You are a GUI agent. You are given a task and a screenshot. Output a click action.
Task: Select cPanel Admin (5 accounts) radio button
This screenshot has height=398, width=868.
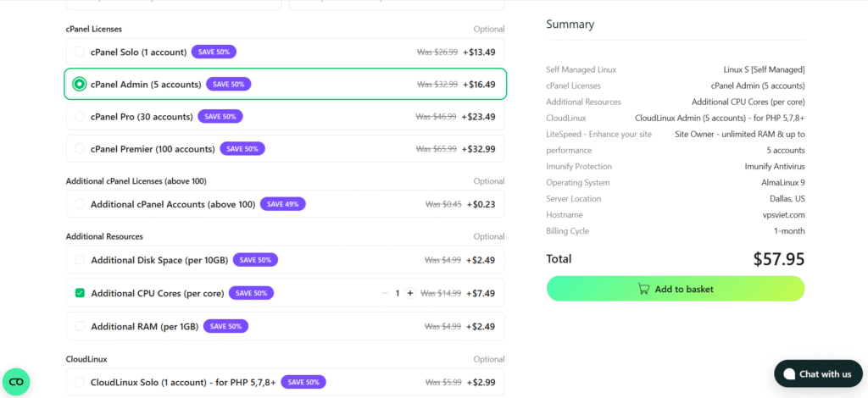tap(80, 84)
